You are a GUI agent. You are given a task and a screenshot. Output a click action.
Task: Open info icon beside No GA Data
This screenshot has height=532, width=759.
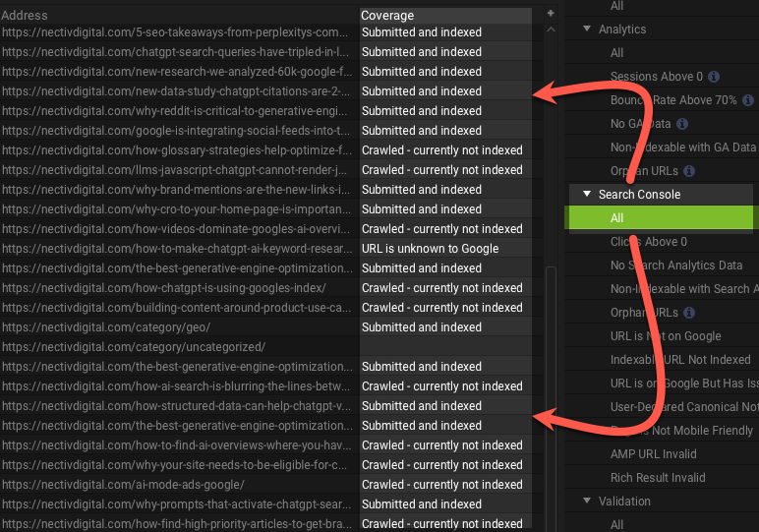(x=682, y=124)
